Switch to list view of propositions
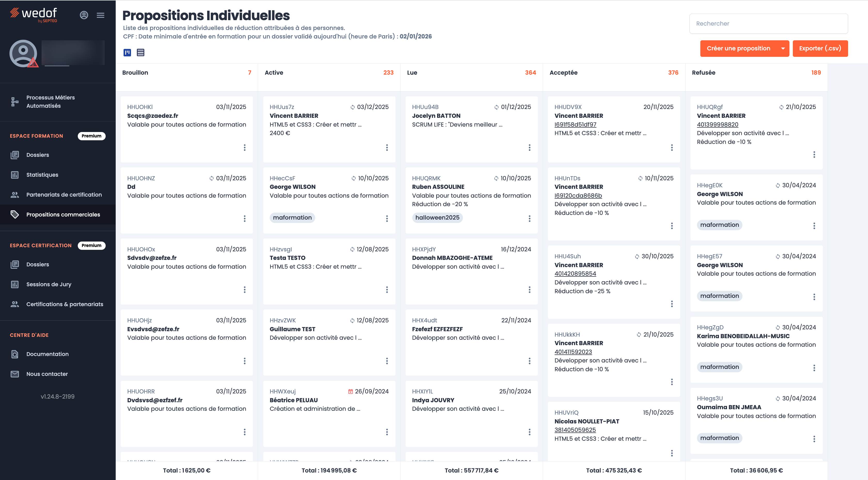The width and height of the screenshot is (868, 480). 140,53
